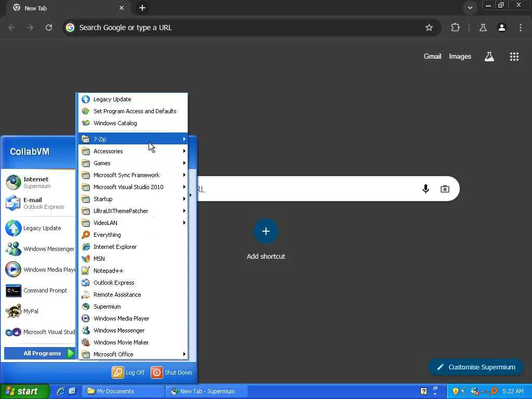Click Add shortcut
This screenshot has width=532, height=399.
point(266,239)
